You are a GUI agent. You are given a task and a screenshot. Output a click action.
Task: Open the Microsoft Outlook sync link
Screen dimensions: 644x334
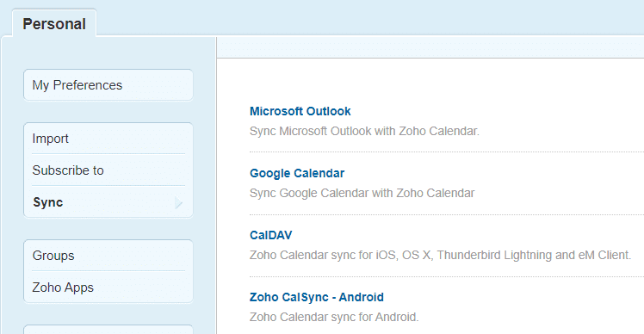(300, 111)
